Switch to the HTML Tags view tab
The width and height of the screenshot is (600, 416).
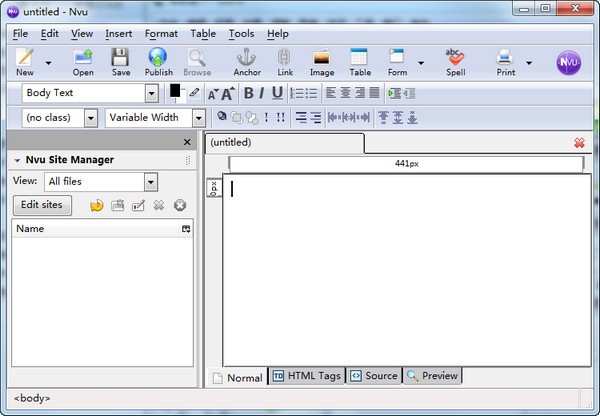tap(307, 376)
